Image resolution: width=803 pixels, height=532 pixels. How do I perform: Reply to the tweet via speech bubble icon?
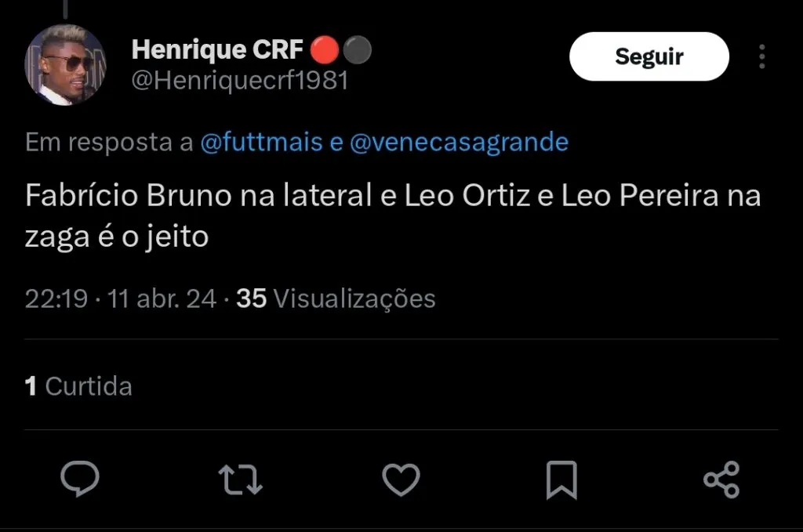[x=80, y=480]
